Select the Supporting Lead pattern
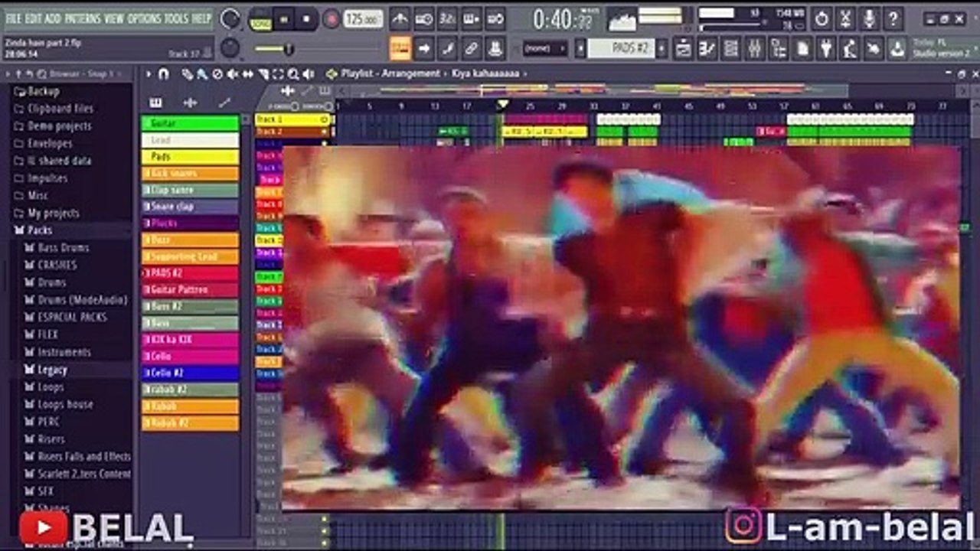This screenshot has height=551, width=980. tap(190, 256)
